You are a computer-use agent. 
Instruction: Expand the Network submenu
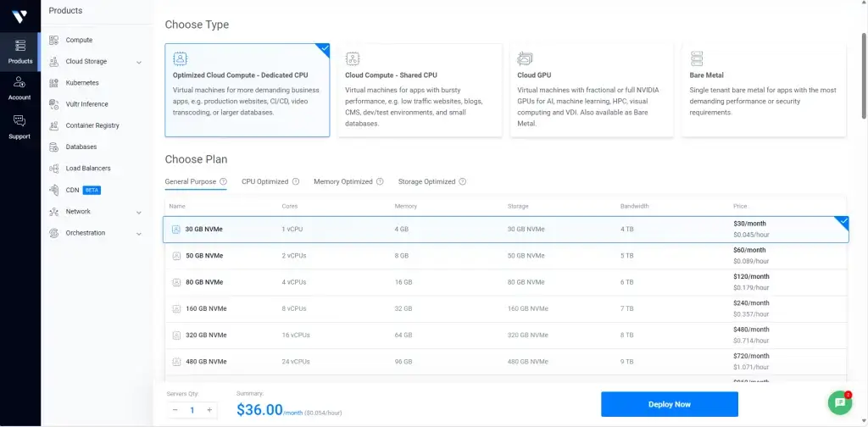[x=139, y=212]
